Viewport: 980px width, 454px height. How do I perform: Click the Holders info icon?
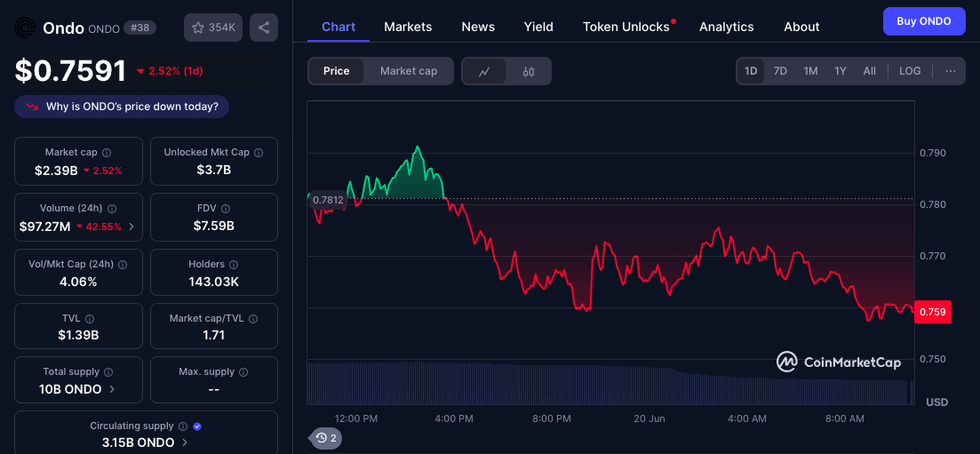click(x=235, y=265)
